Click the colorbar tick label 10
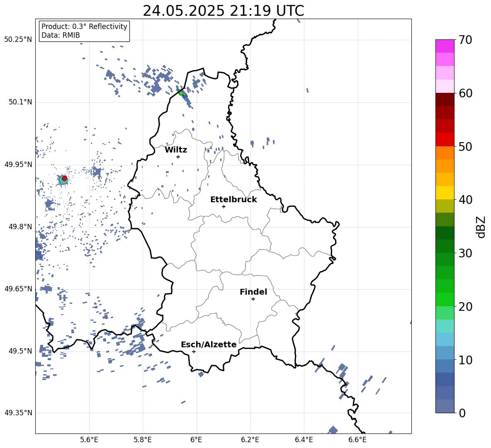Screen dimensions: 491x448 (x=465, y=360)
